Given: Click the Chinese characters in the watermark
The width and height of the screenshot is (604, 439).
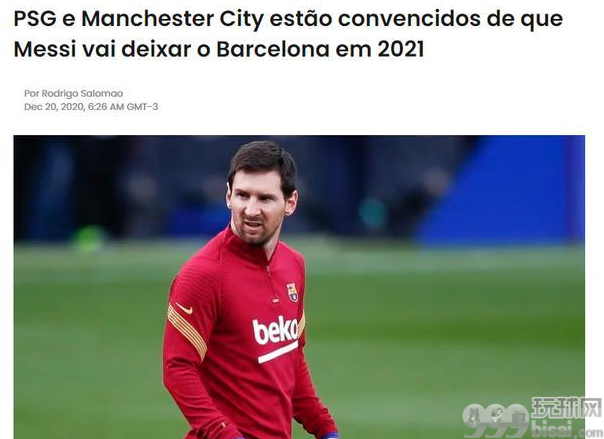Looking at the screenshot, I should [x=567, y=408].
